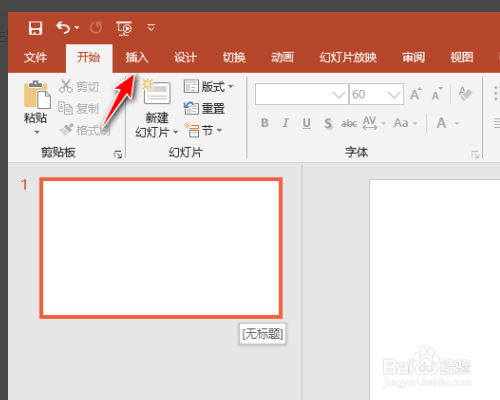Increase font size with larger A icon
Image resolution: width=500 pixels, height=400 pixels.
tap(416, 94)
